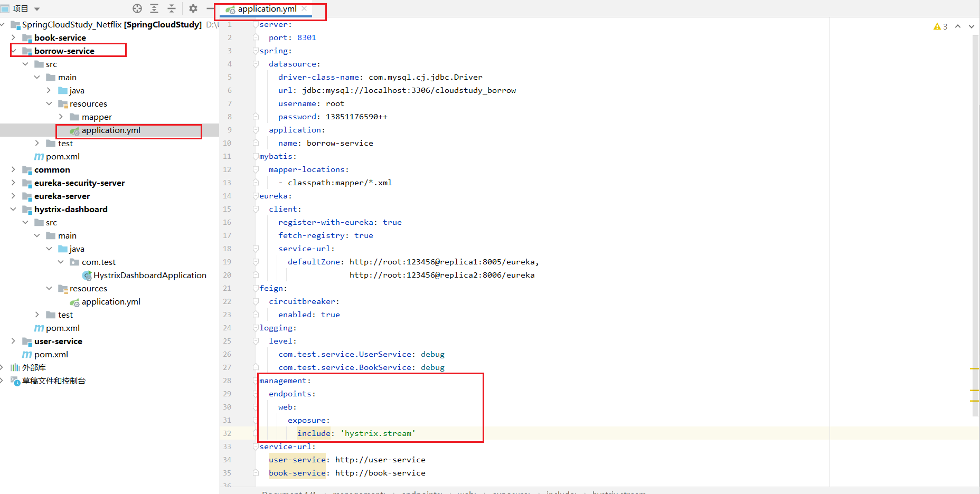This screenshot has width=980, height=494.
Task: Select the hystrix-dashboard module
Action: coord(71,209)
